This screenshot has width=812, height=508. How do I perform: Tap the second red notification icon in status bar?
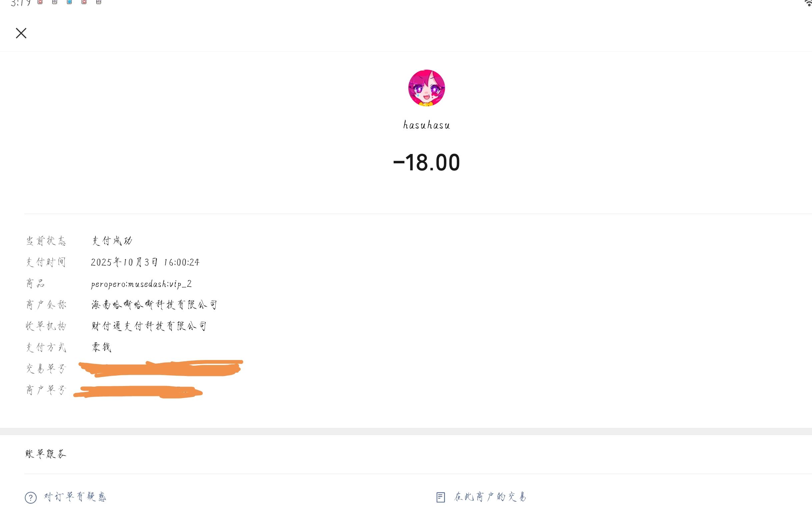[x=84, y=2]
